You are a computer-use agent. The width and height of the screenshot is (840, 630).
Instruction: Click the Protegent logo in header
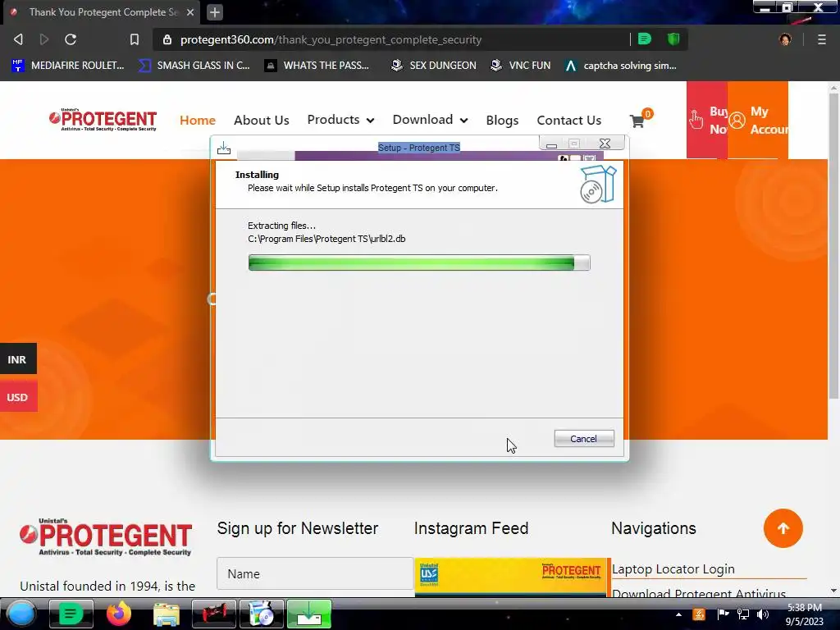click(x=103, y=120)
